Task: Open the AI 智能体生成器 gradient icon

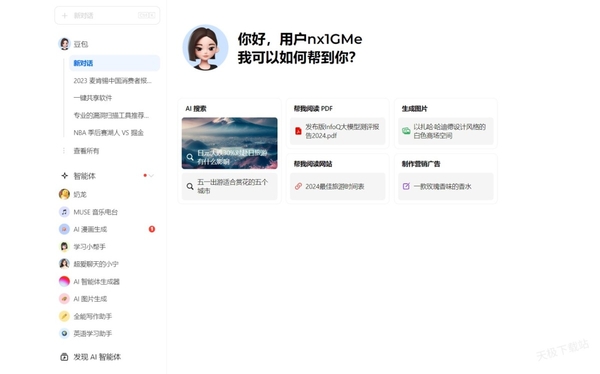Action: [x=64, y=281]
